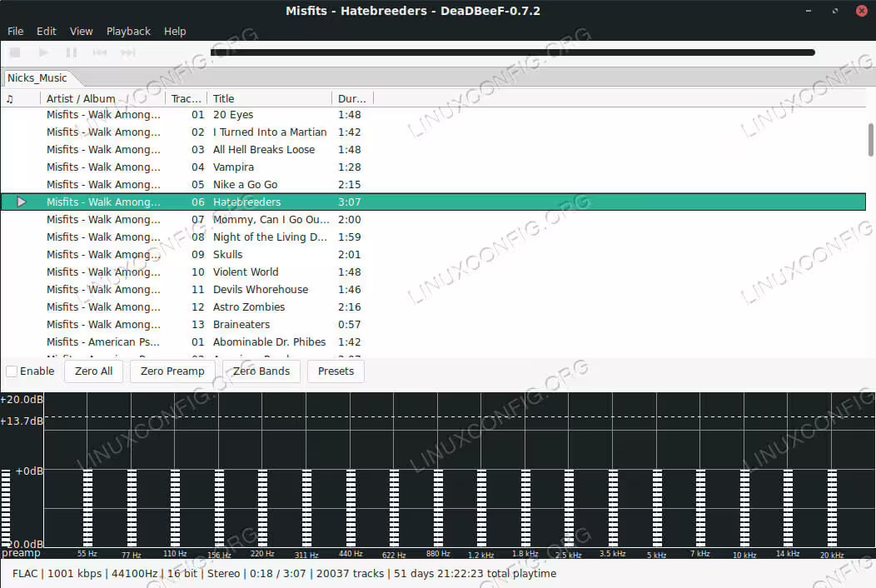Select the track Mommy, Can I Go Ou...
The image size is (876, 588).
tap(434, 220)
